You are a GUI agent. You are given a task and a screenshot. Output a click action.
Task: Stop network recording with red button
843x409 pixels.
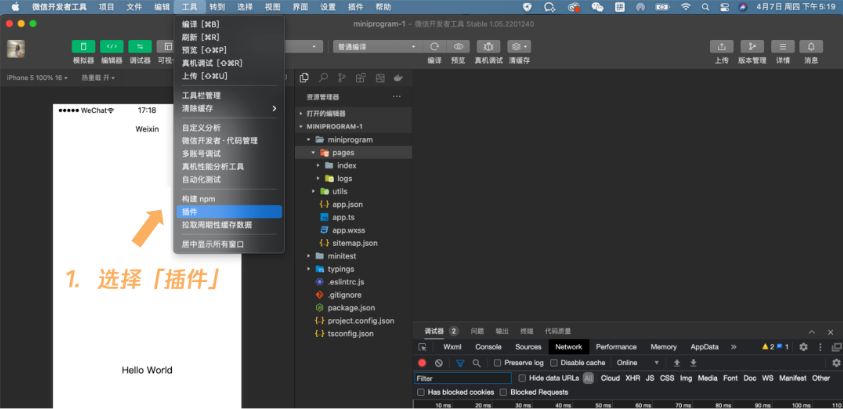422,363
